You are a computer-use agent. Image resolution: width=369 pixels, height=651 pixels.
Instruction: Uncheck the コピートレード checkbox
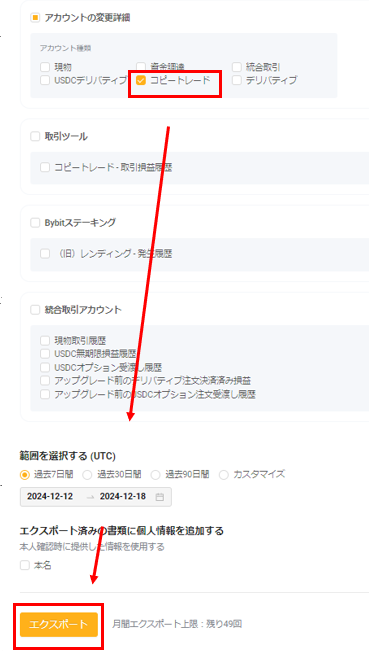141,80
